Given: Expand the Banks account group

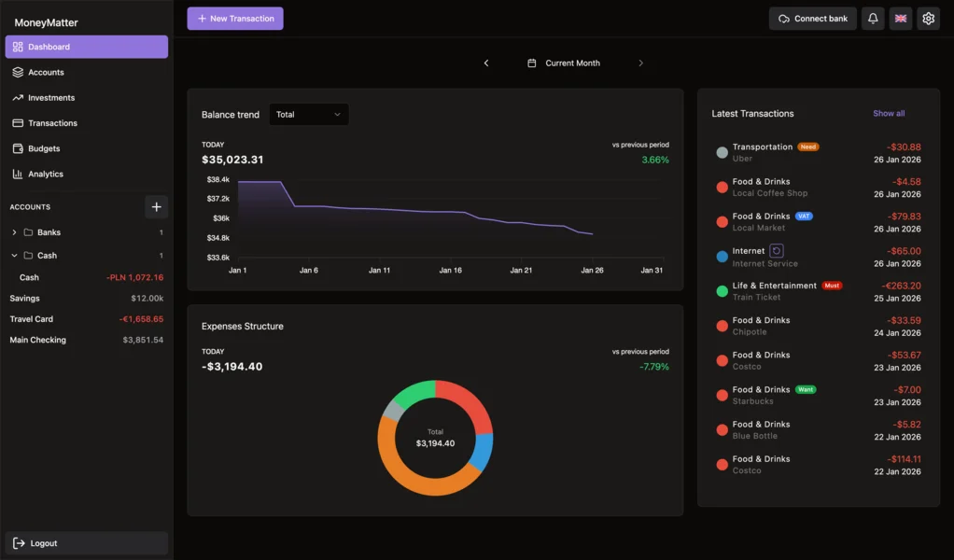Looking at the screenshot, I should [x=13, y=231].
